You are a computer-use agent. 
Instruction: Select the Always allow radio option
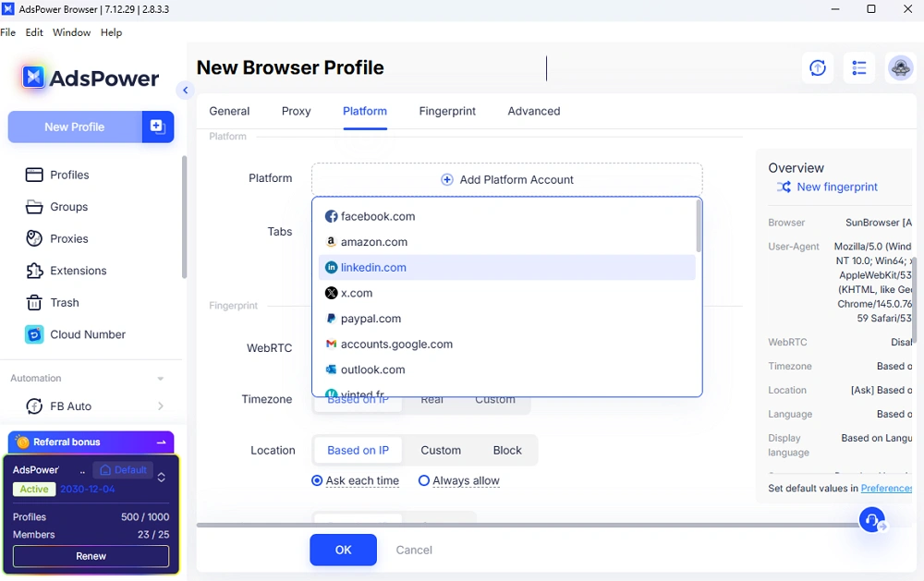tap(424, 481)
